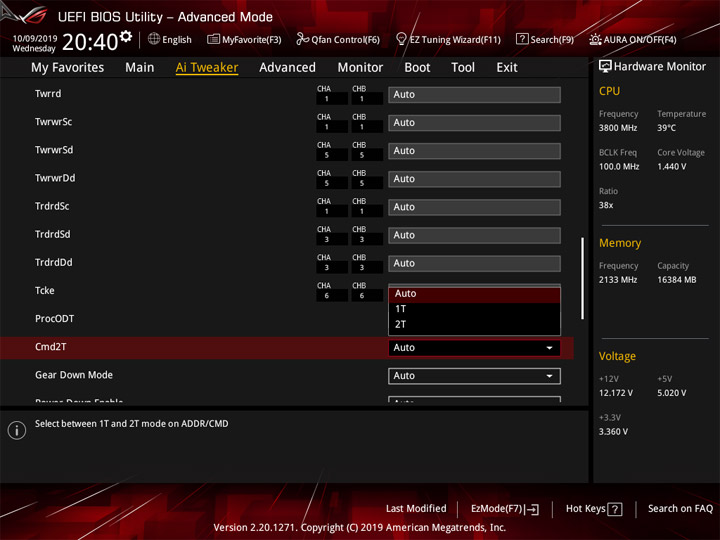Click memory capacity 16384 MB value
The width and height of the screenshot is (720, 540).
676,280
